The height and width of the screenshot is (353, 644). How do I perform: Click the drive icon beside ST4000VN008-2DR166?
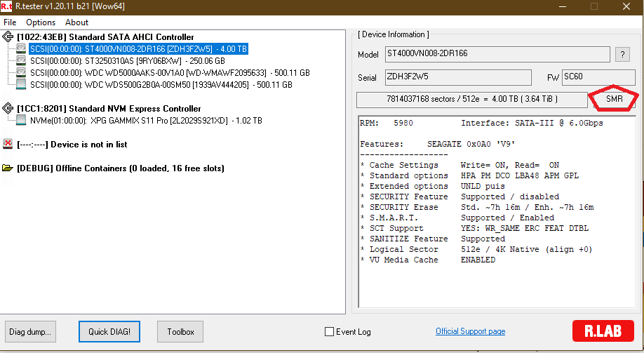[x=21, y=49]
